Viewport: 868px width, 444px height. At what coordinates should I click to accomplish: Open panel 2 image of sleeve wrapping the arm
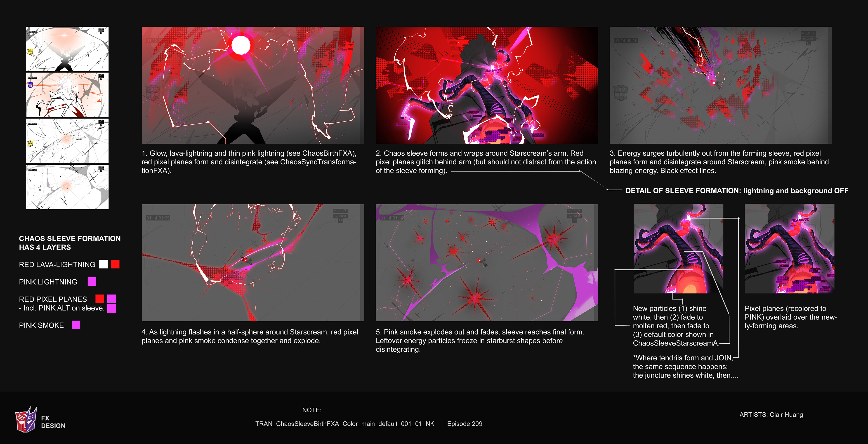[x=487, y=85]
